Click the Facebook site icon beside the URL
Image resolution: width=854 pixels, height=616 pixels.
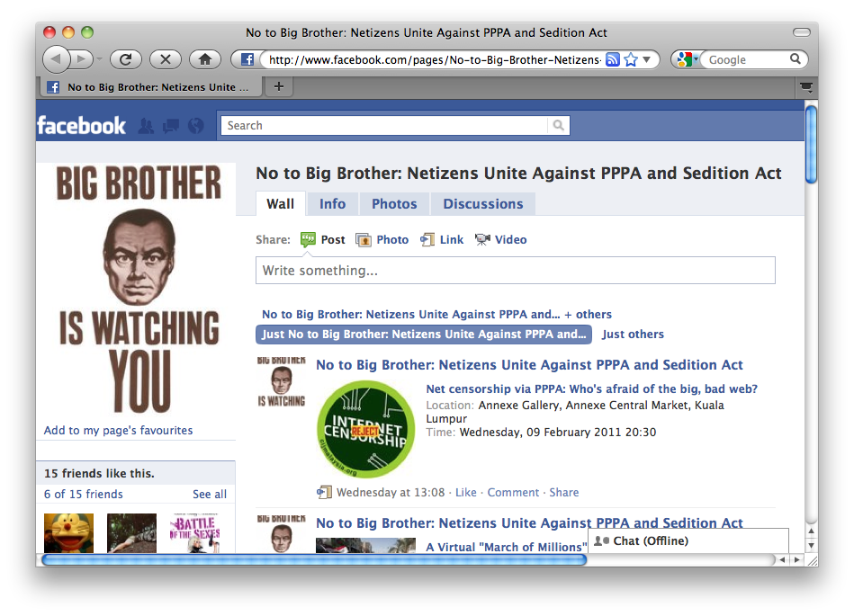(x=247, y=59)
